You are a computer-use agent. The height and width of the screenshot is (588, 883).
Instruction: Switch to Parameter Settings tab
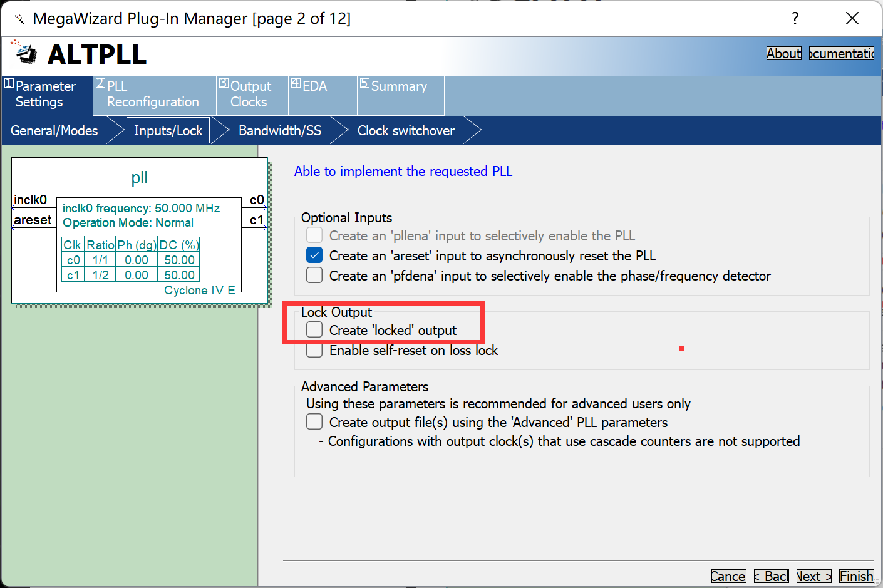[x=47, y=95]
